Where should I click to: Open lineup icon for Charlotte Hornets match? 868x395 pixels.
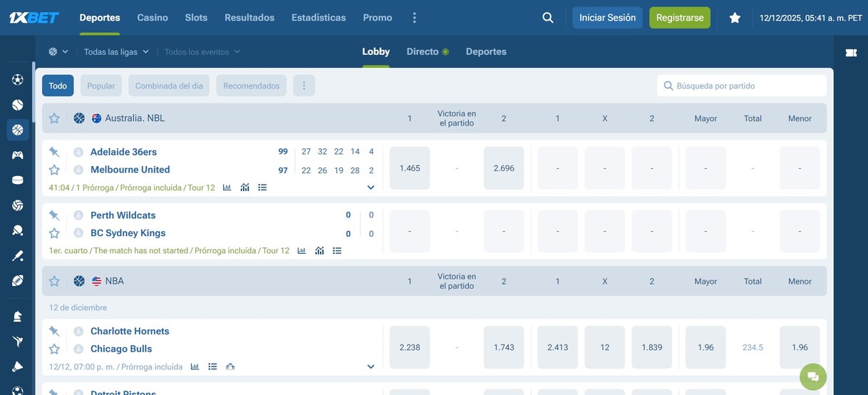click(x=230, y=366)
